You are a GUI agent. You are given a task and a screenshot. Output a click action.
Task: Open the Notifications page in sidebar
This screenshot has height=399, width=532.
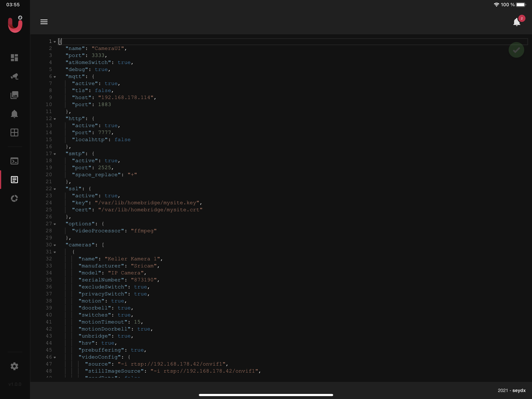click(14, 114)
